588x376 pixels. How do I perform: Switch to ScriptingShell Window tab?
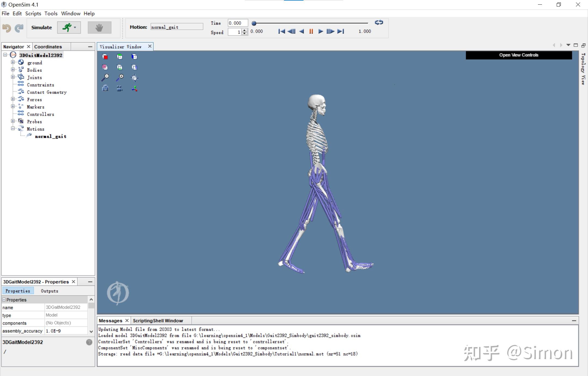click(158, 321)
